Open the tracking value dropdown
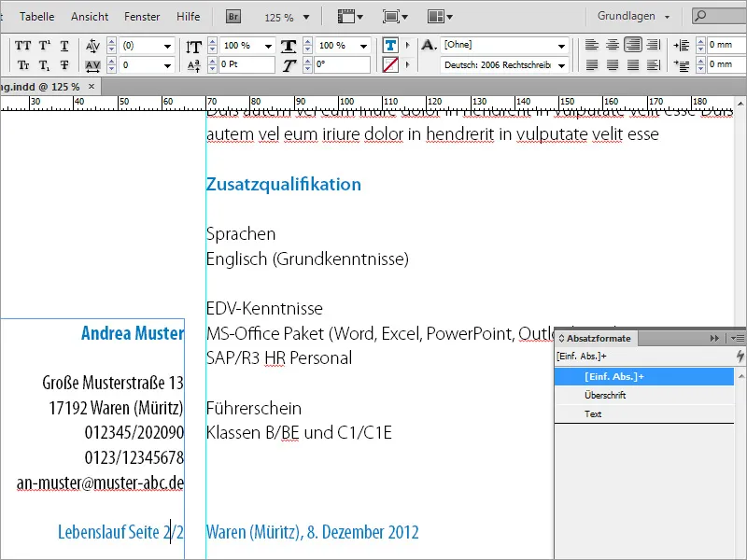747x560 pixels. click(x=167, y=65)
